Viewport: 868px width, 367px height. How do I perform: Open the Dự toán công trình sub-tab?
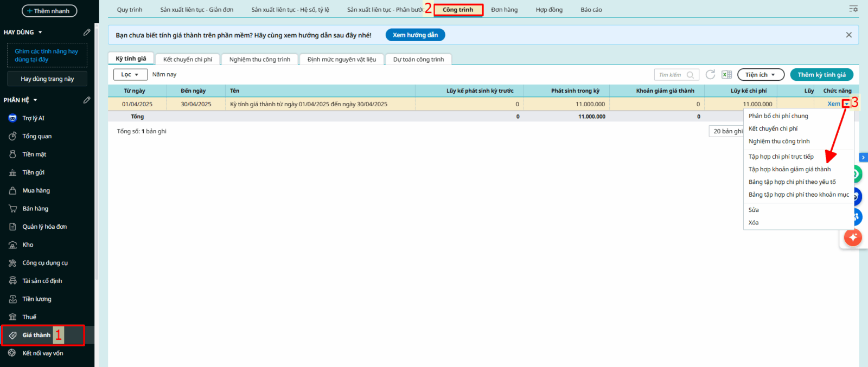(x=418, y=59)
